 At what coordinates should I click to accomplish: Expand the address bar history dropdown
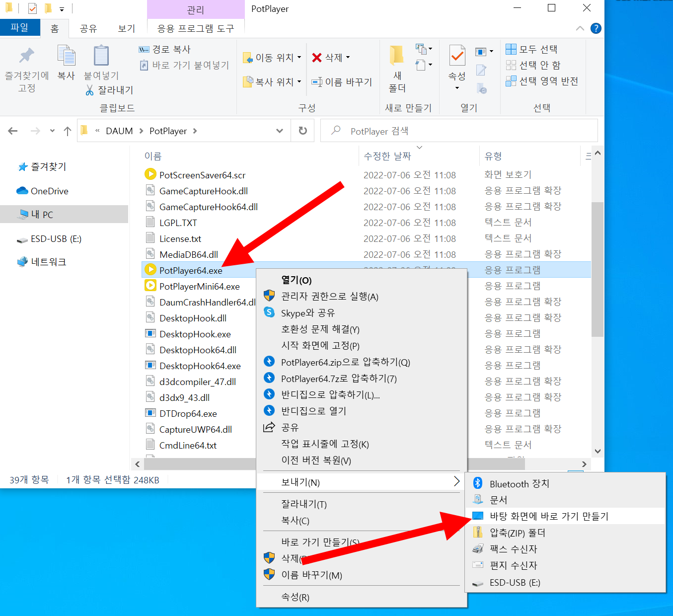tap(280, 131)
